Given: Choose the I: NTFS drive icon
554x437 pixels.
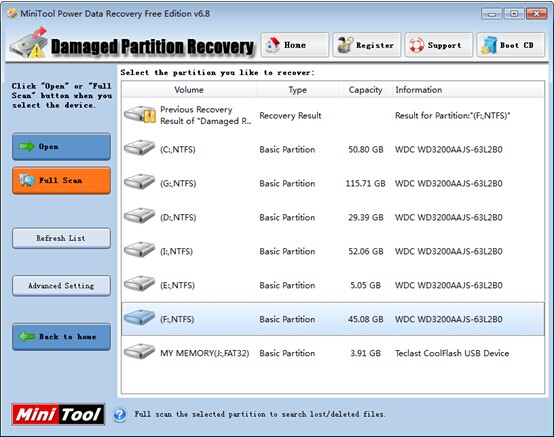Looking at the screenshot, I should [x=140, y=249].
